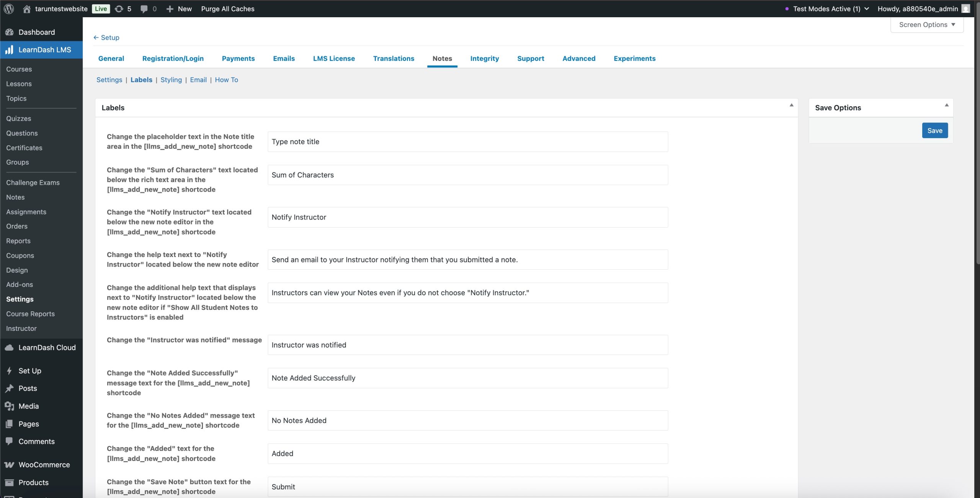This screenshot has height=498, width=980.
Task: Edit the Type note title field
Action: tap(468, 142)
